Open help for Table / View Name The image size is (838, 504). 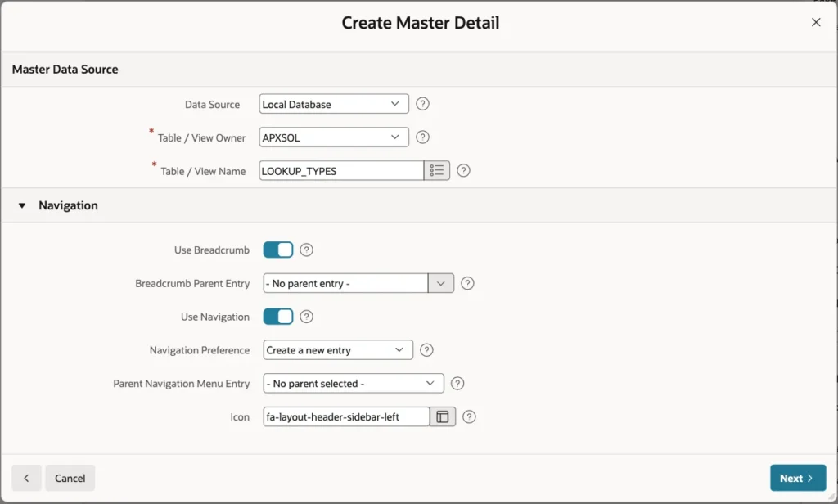tap(463, 170)
